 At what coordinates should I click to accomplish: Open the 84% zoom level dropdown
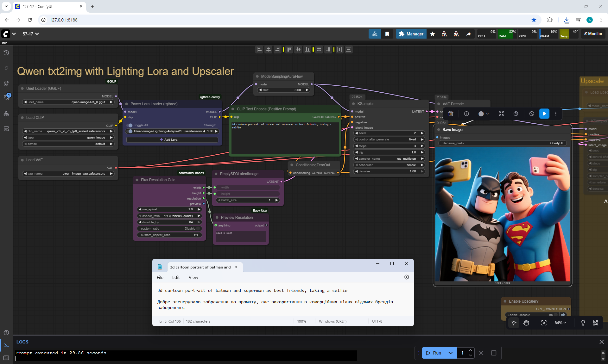point(560,323)
